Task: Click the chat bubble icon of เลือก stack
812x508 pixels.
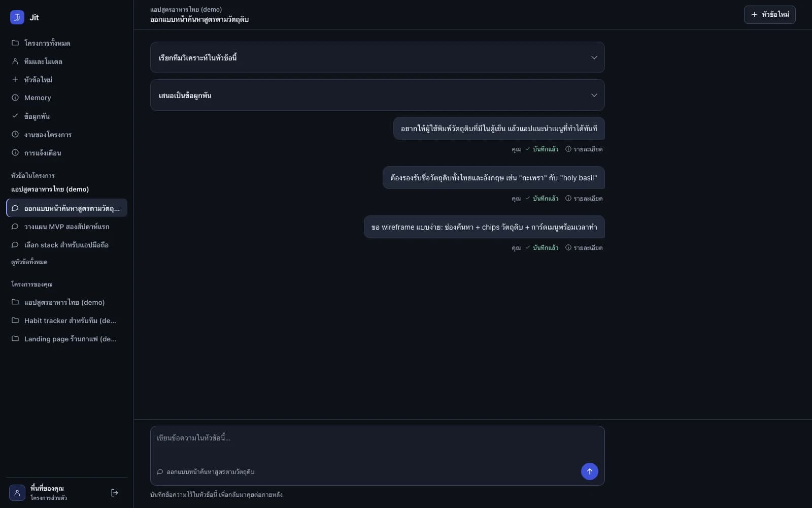Action: coord(15,245)
